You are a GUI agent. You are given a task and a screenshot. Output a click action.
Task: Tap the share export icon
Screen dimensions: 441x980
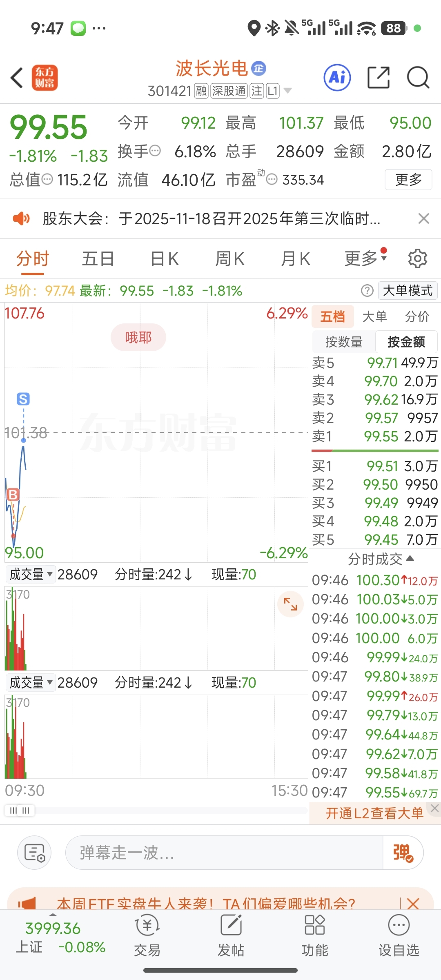tap(379, 77)
